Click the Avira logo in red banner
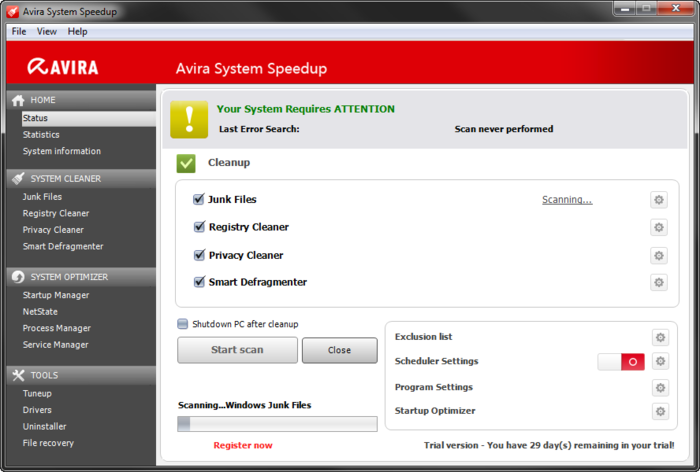 tap(62, 67)
